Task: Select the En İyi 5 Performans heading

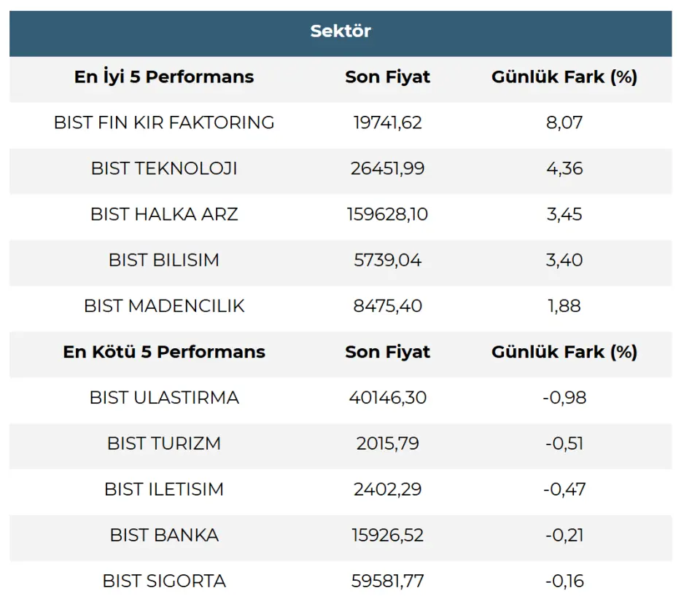Action: [164, 77]
